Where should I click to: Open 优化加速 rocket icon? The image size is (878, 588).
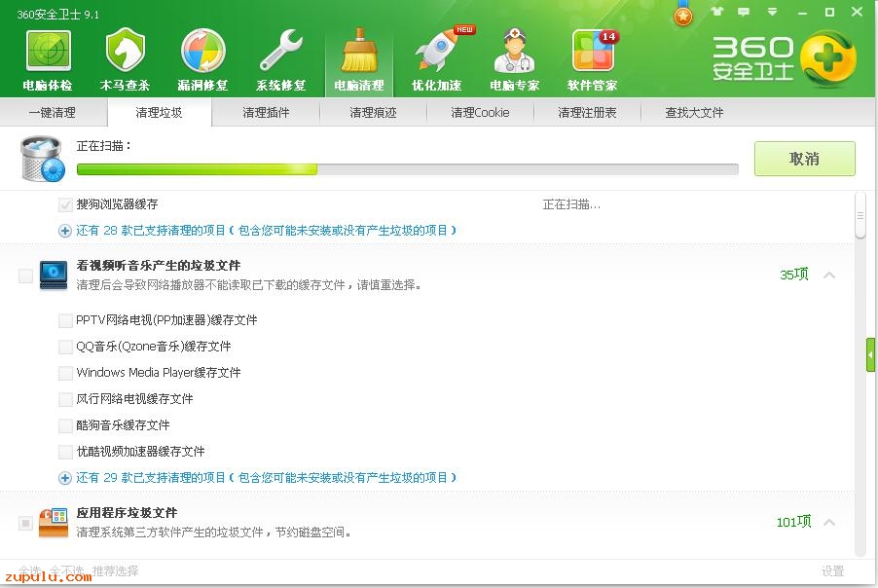coord(437,60)
